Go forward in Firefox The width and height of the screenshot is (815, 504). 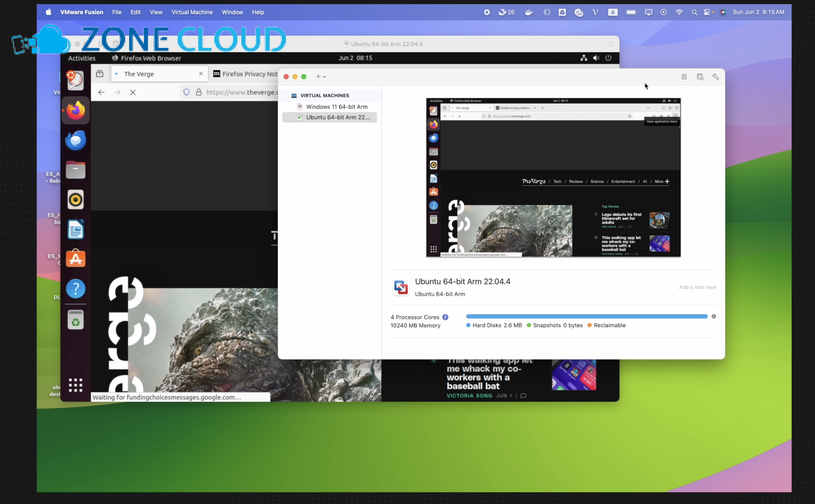coord(117,92)
